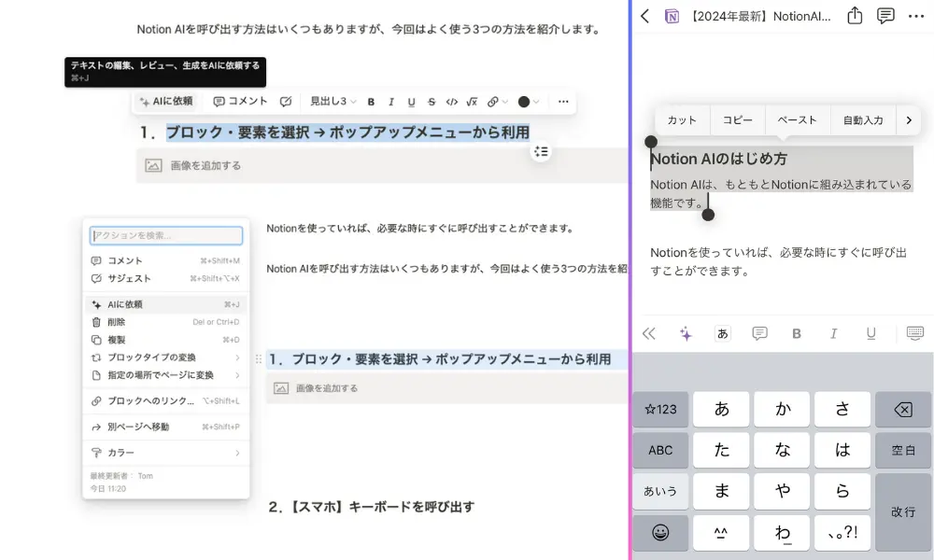
Task: Toggle italic in the mobile editing toolbar
Action: (x=833, y=334)
